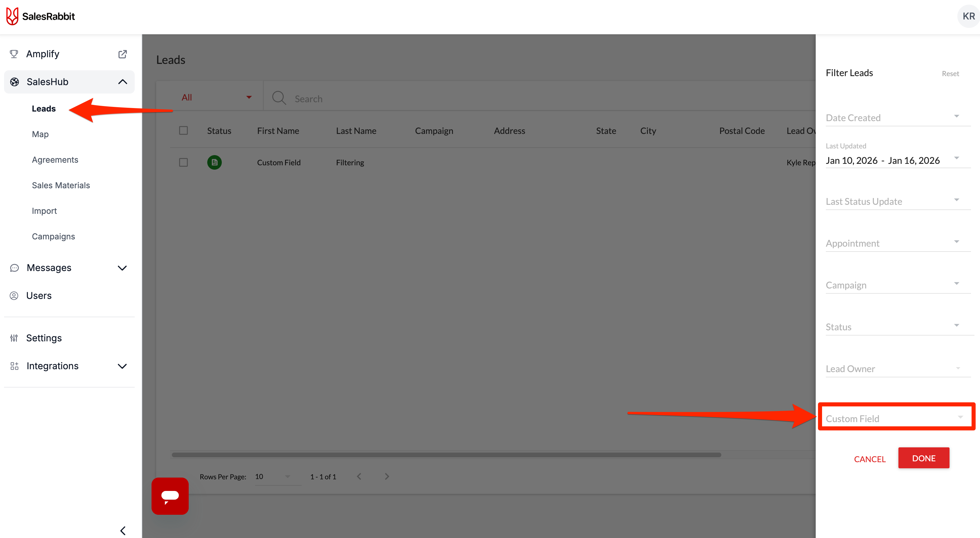The width and height of the screenshot is (980, 538).
Task: Open the red chat widget
Action: click(x=170, y=496)
